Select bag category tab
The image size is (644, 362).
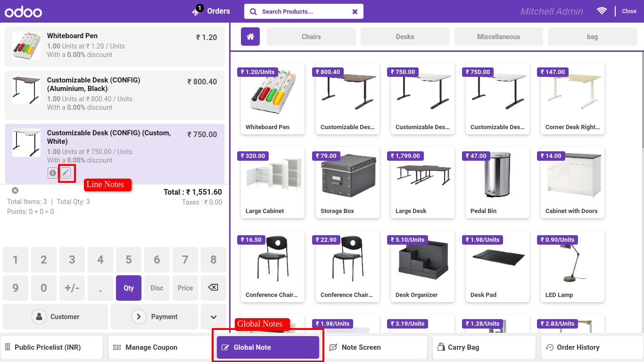(x=592, y=36)
